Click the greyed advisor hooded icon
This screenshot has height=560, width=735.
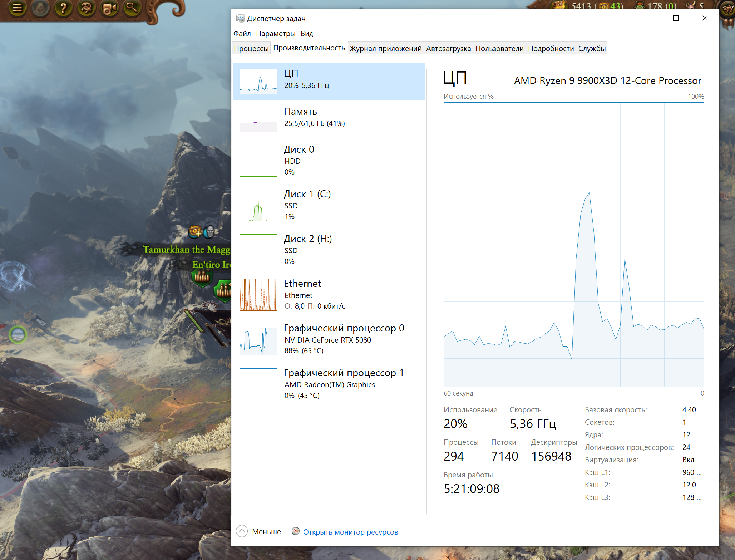[40, 8]
